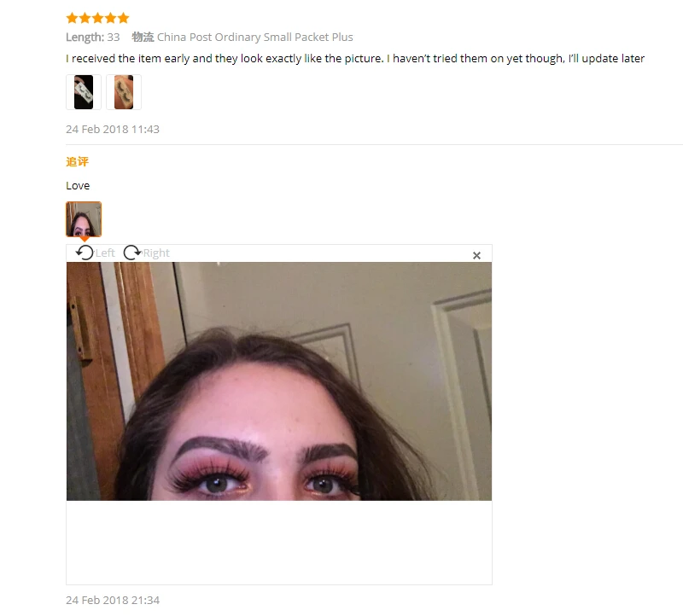Close the enlarged review photo viewer
This screenshot has height=616, width=683.
point(476,256)
